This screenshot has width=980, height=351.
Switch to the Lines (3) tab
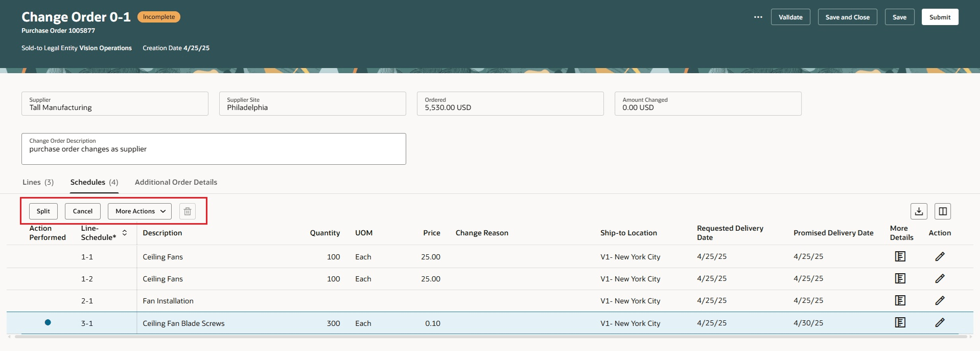pos(38,182)
